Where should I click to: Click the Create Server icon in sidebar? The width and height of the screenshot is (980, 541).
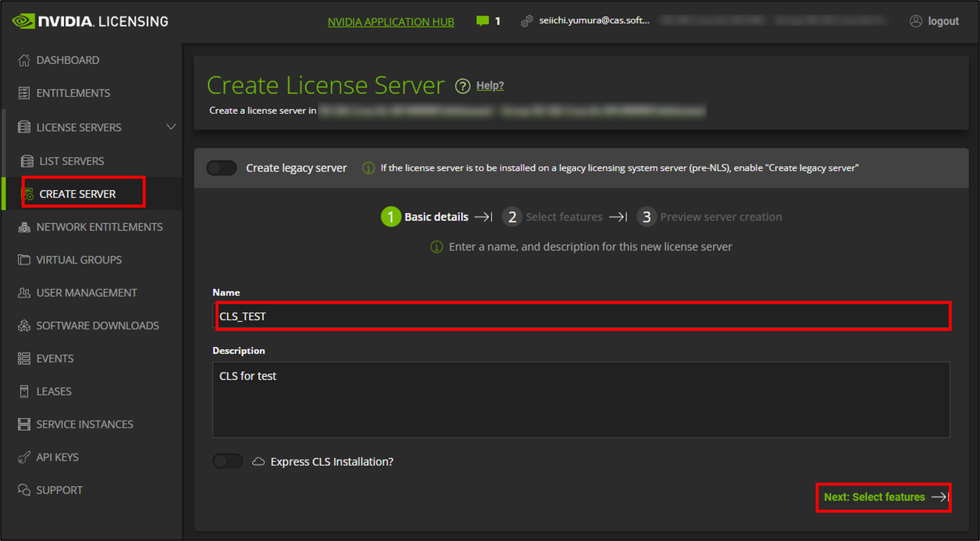(x=27, y=194)
